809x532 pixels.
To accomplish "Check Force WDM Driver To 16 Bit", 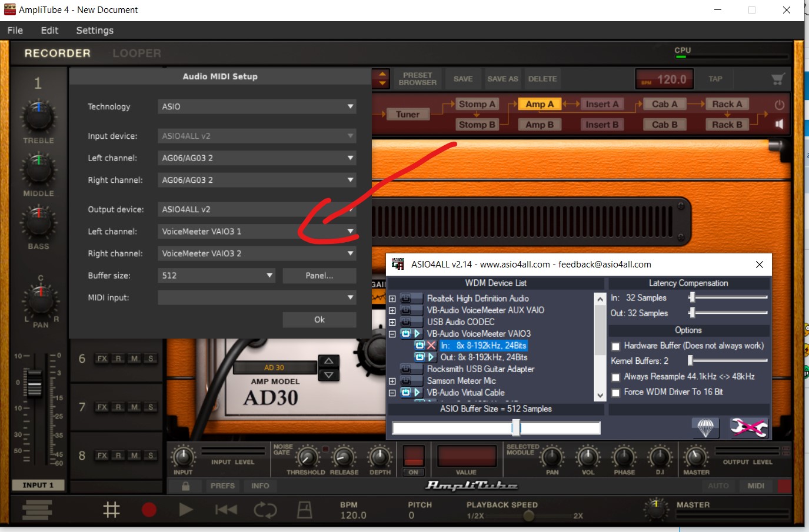I will coord(616,393).
